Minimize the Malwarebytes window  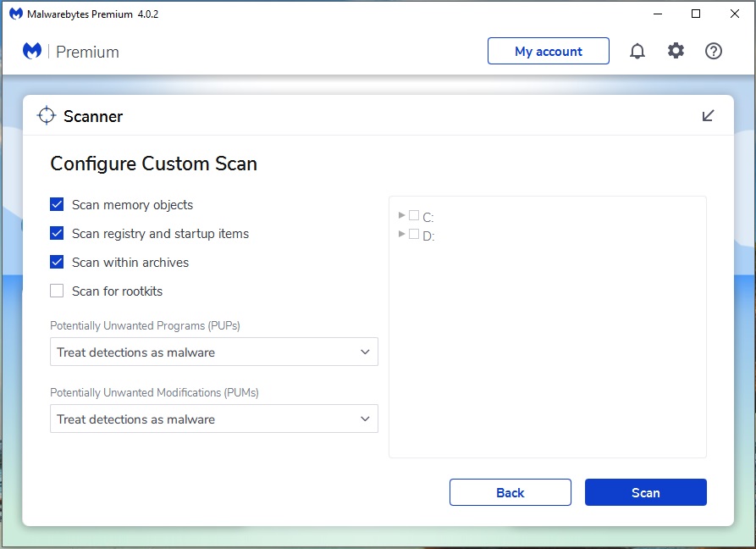point(657,14)
